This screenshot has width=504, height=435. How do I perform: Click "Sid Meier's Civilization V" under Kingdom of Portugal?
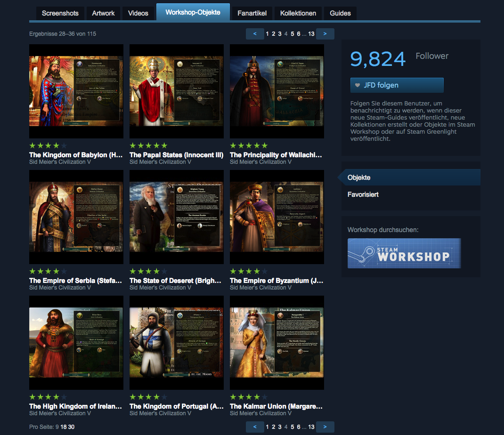[161, 413]
